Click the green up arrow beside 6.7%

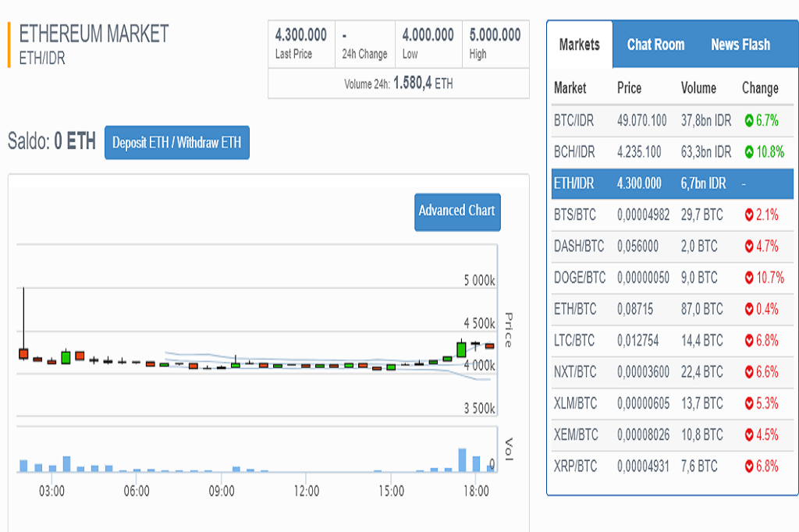pyautogui.click(x=749, y=121)
